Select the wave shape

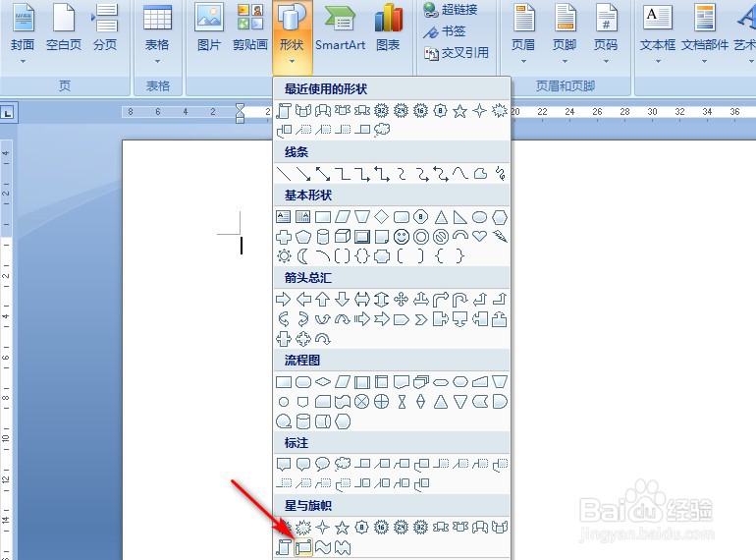coord(323,547)
